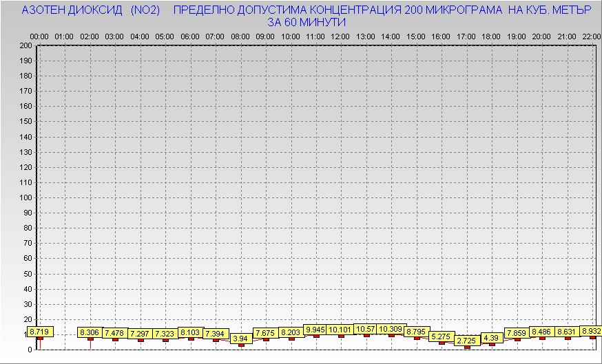Select the 4.39 data label
The height and width of the screenshot is (364, 602).
pos(491,338)
